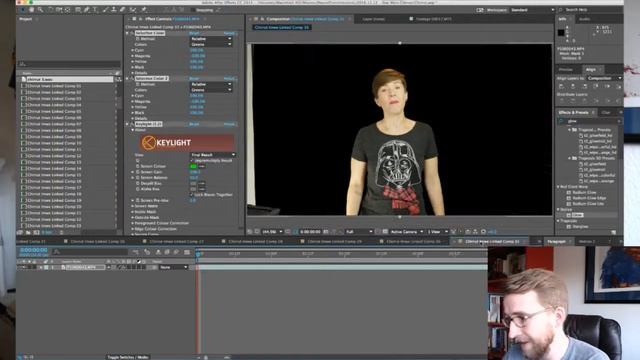640x360 pixels.
Task: Expand Inside Mask group
Action: tap(133, 212)
